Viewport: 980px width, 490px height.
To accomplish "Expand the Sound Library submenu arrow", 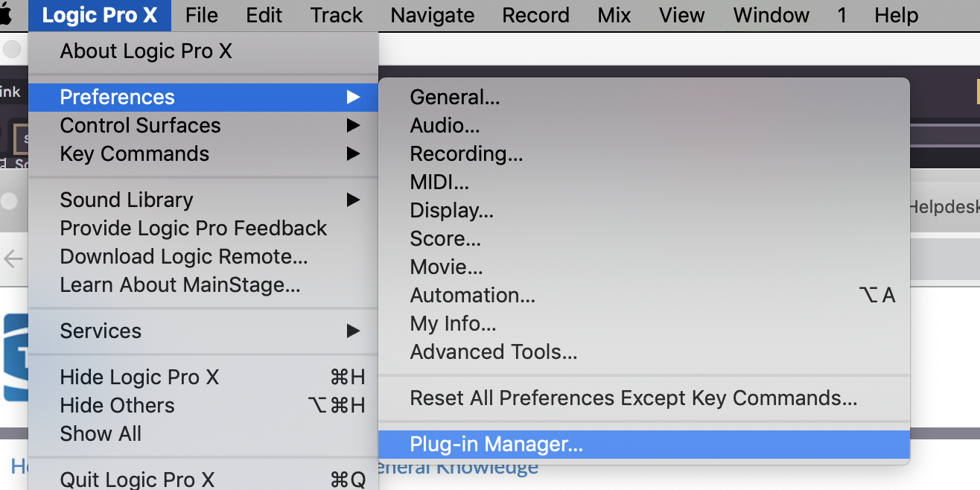I will pos(353,200).
